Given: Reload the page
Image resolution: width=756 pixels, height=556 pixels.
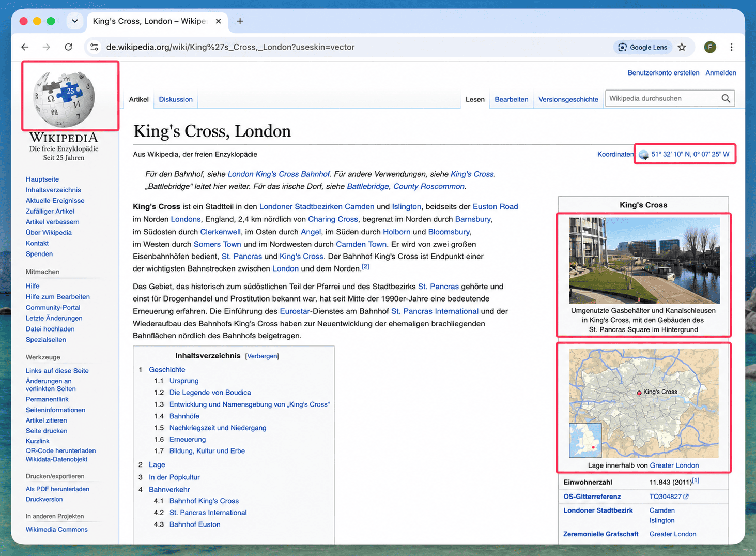Looking at the screenshot, I should (x=68, y=47).
